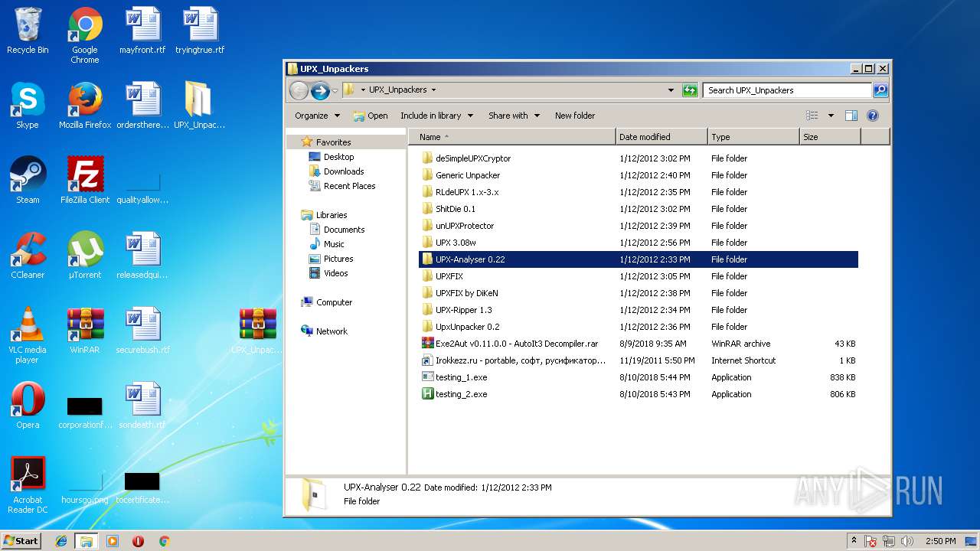
Task: Expand address bar history dropdown
Action: pyautogui.click(x=671, y=90)
